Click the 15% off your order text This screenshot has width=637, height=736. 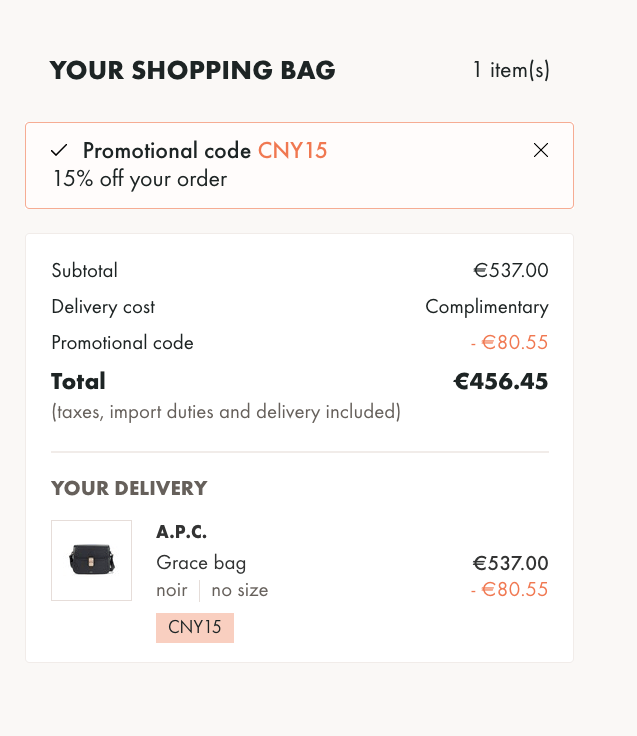tap(140, 179)
